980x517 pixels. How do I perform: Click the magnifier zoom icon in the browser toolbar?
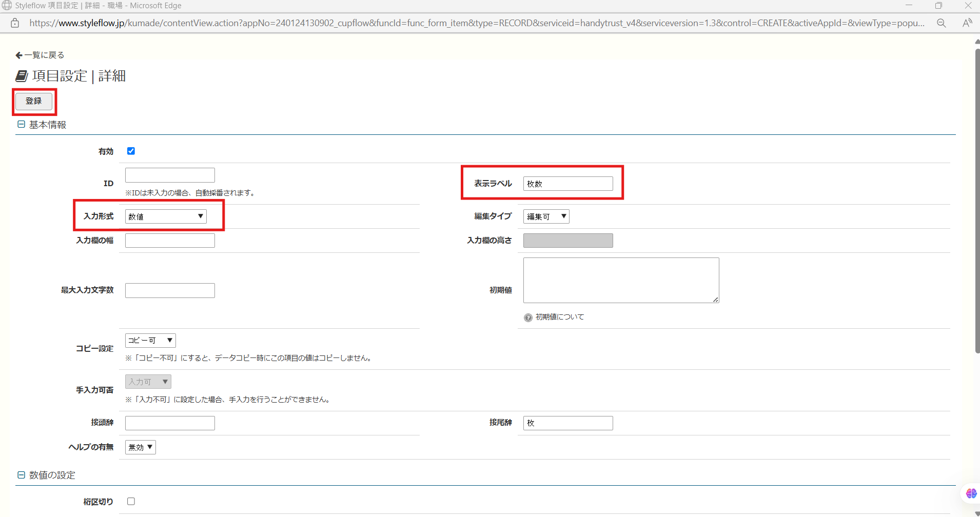(x=942, y=23)
